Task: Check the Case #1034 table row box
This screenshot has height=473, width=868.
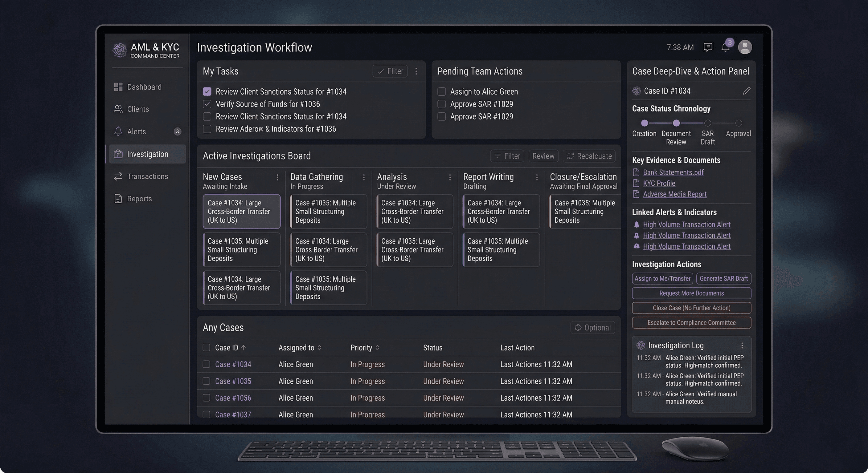Action: pyautogui.click(x=206, y=364)
